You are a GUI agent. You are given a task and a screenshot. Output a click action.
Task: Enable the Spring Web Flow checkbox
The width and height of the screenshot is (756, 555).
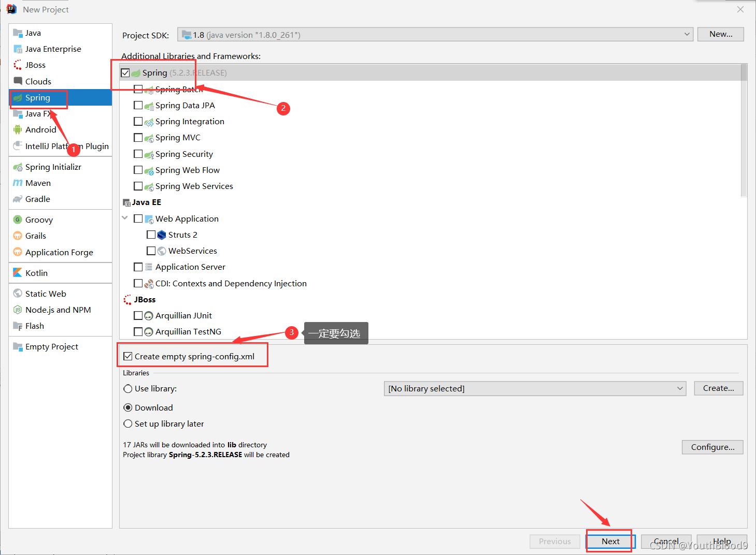[x=138, y=170]
